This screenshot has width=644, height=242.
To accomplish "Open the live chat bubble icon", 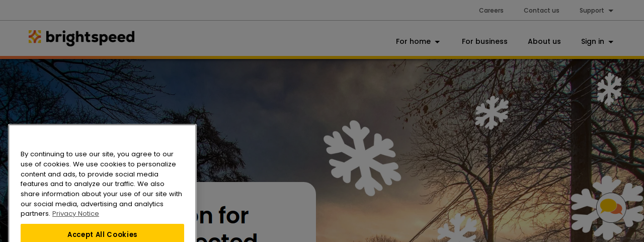I will click(611, 208).
